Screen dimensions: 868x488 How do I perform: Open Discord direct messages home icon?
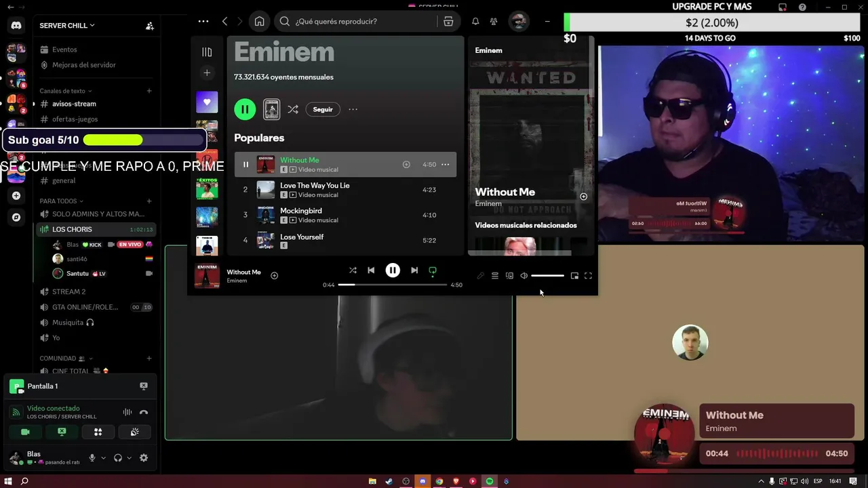click(16, 25)
